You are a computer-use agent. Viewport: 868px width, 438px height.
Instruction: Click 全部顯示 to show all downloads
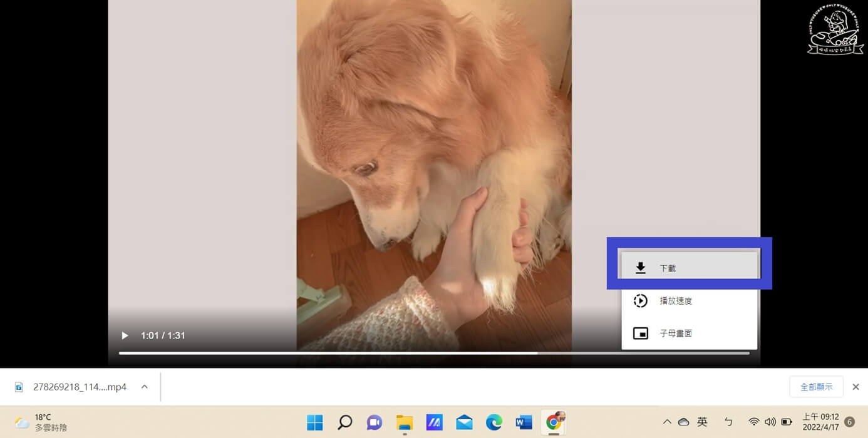pyautogui.click(x=816, y=387)
